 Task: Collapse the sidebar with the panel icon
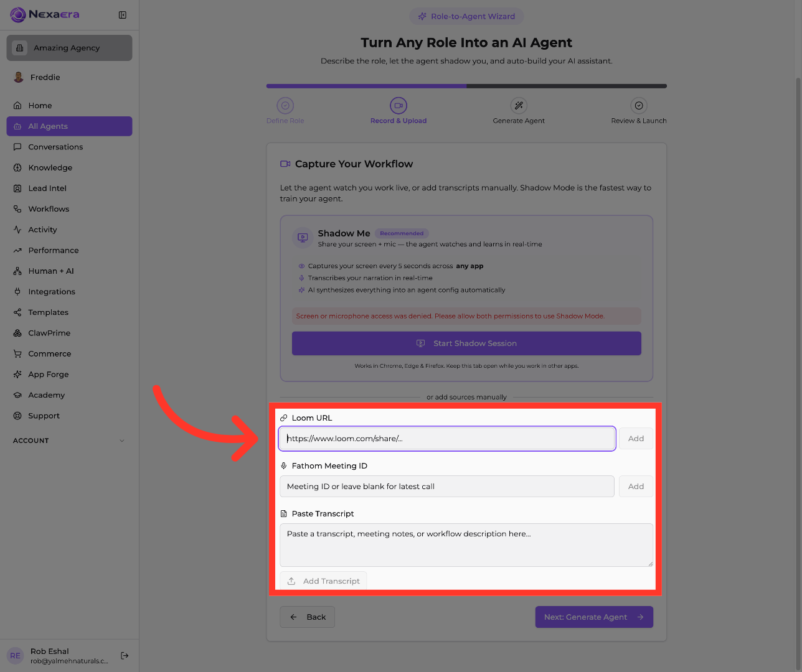[123, 15]
